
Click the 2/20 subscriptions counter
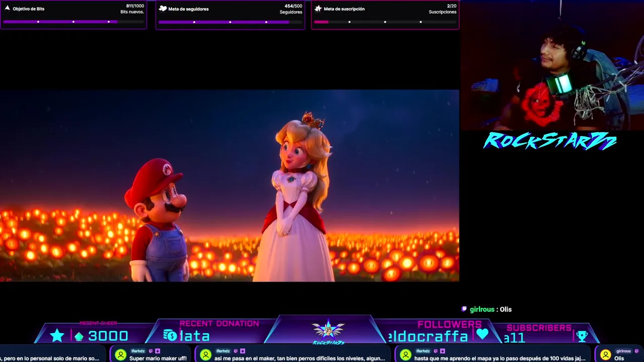coord(451,6)
